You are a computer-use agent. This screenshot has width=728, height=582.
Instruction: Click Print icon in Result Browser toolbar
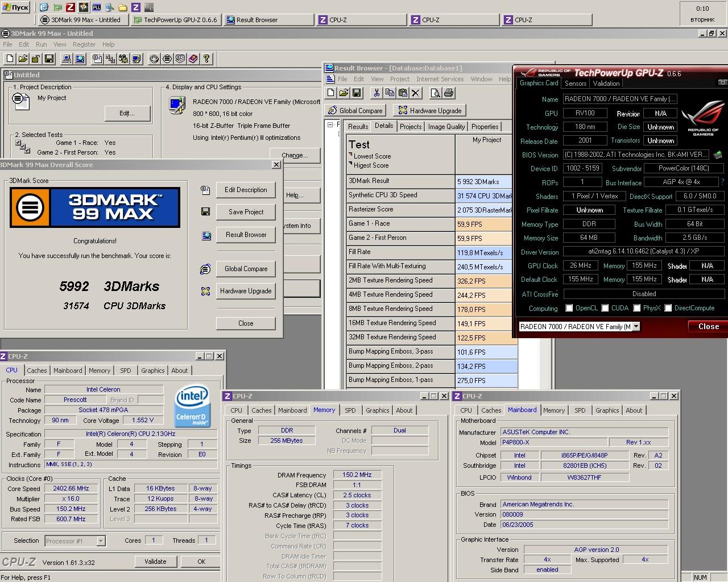click(x=449, y=93)
